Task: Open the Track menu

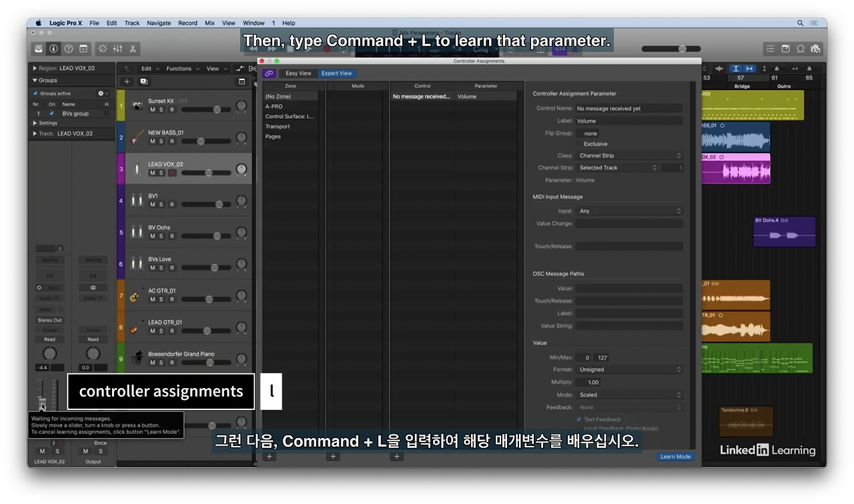Action: [132, 23]
